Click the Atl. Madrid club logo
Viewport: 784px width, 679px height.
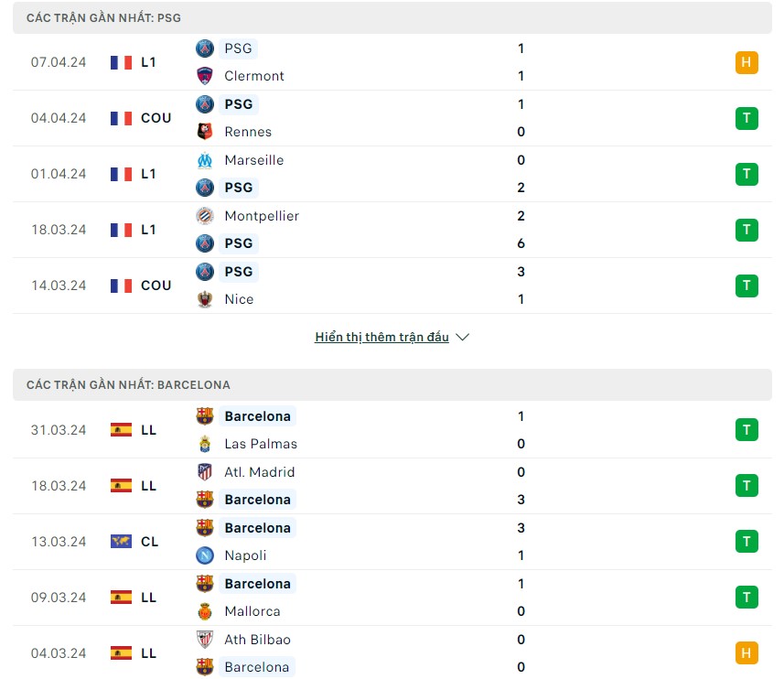tap(206, 472)
